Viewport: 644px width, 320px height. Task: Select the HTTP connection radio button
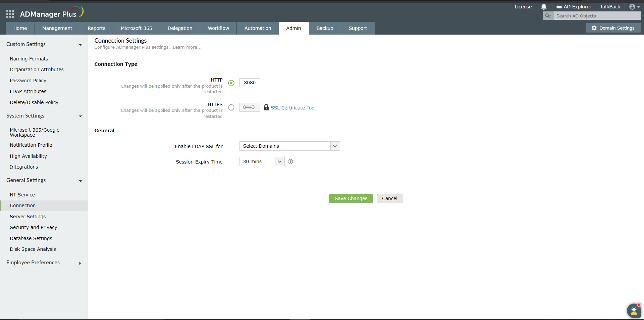(x=231, y=83)
